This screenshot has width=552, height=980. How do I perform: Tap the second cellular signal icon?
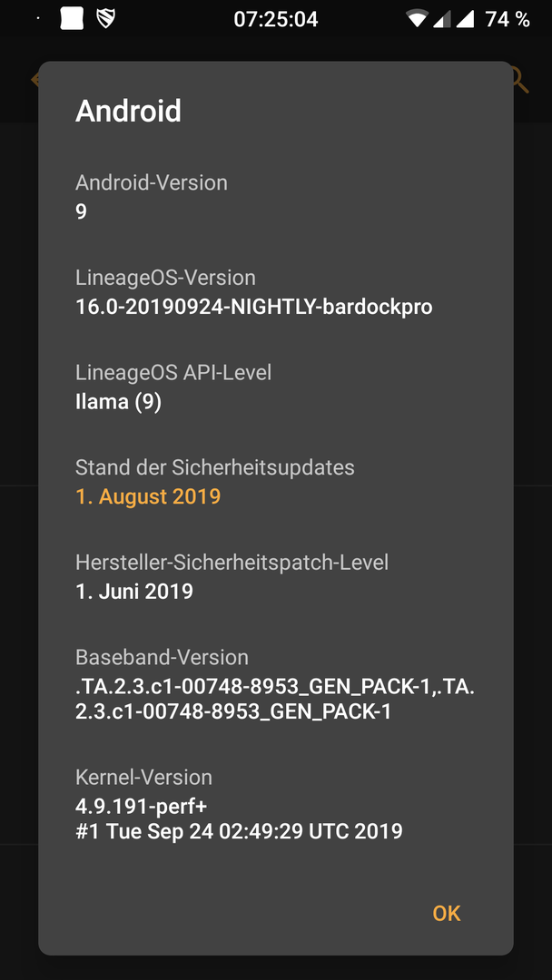point(465,19)
